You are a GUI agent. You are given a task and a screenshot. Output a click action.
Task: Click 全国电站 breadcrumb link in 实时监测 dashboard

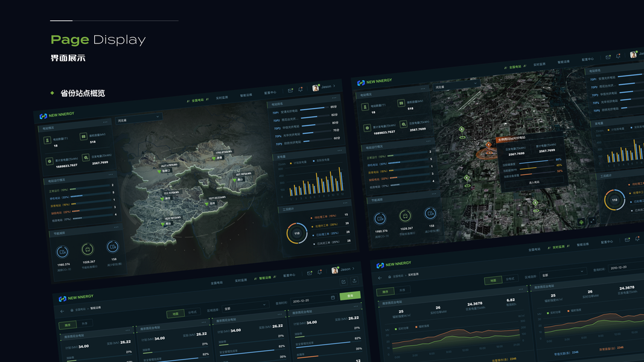coord(398,276)
